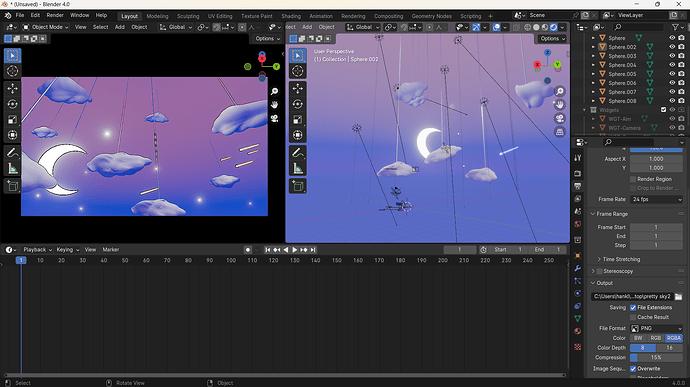Screen dimensions: 690x387
Task: Click the Compression 15% slider
Action: pos(656,358)
